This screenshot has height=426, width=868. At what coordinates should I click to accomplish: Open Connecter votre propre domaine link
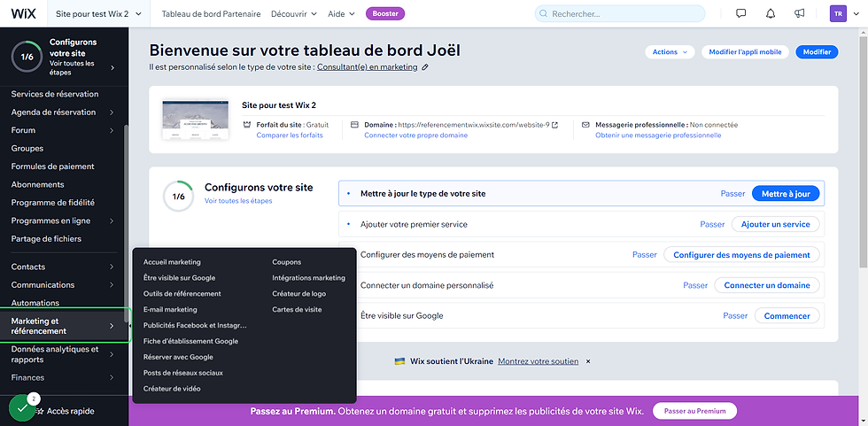[x=415, y=135]
